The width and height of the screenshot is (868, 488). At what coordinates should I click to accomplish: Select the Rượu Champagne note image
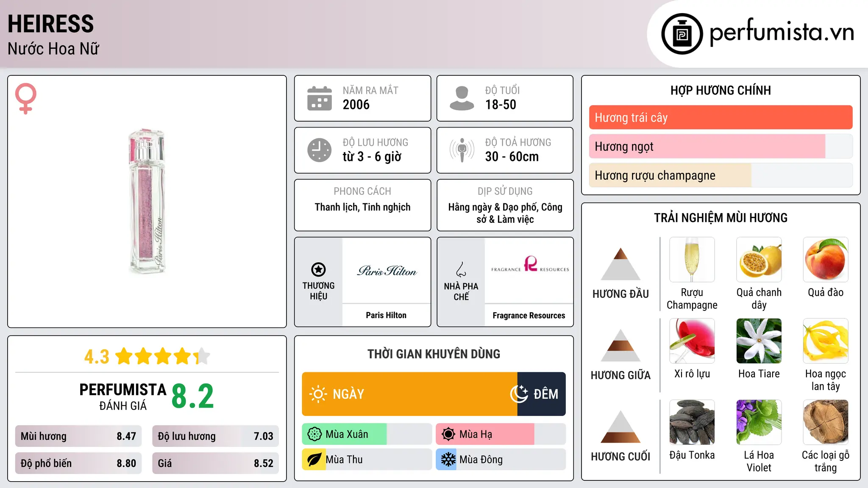coord(692,260)
